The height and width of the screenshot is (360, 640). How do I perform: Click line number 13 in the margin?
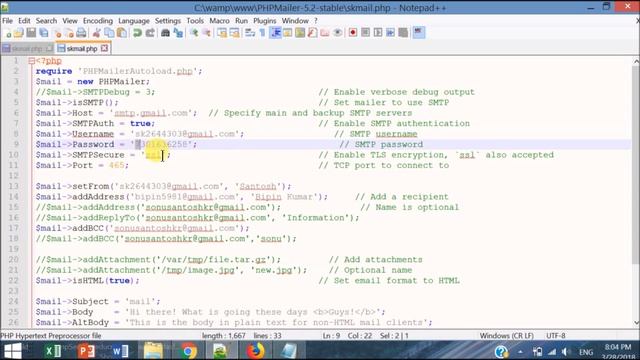14,186
